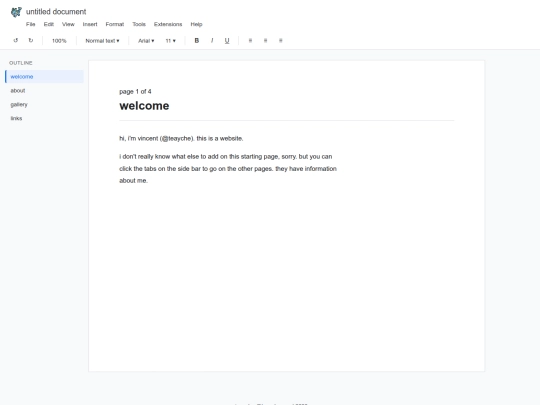This screenshot has width=540, height=405.
Task: Open the Edit menu
Action: [x=49, y=24]
